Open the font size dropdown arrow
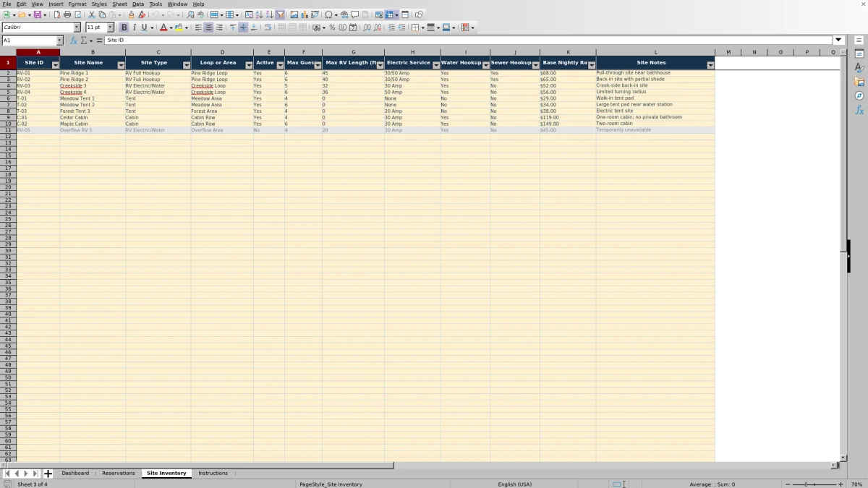 click(x=110, y=27)
